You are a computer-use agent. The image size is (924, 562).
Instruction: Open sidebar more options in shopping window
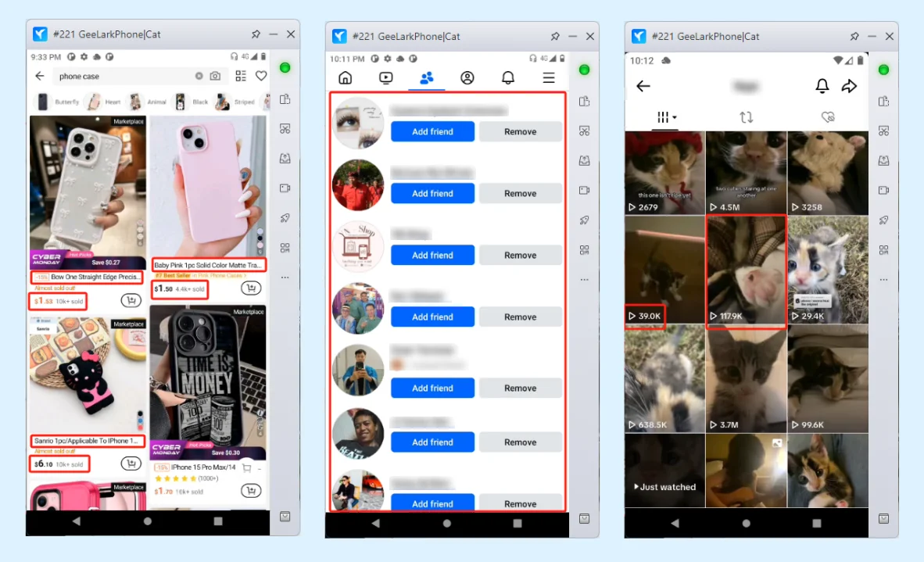coord(285,277)
